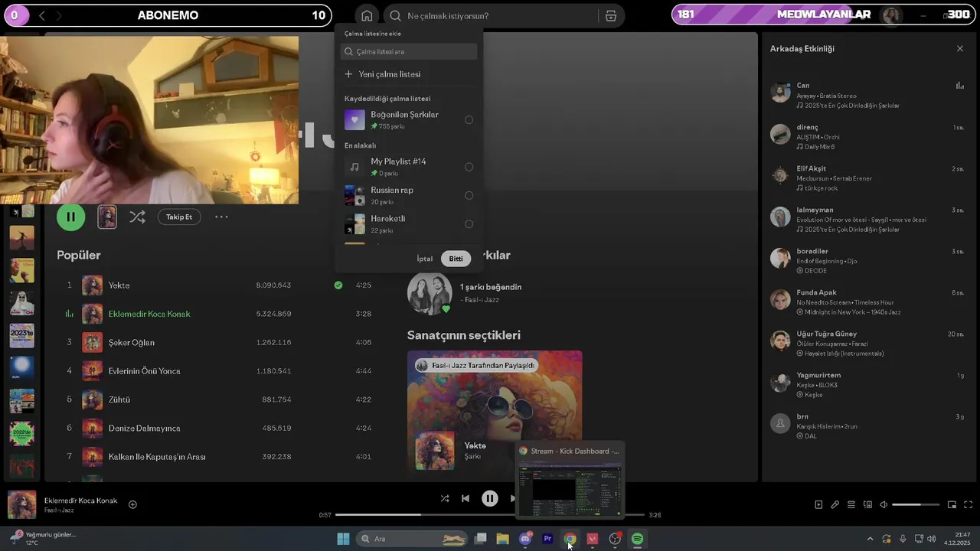The image size is (980, 551).
Task: Pick the Hareketli playlist entry
Action: [x=409, y=223]
